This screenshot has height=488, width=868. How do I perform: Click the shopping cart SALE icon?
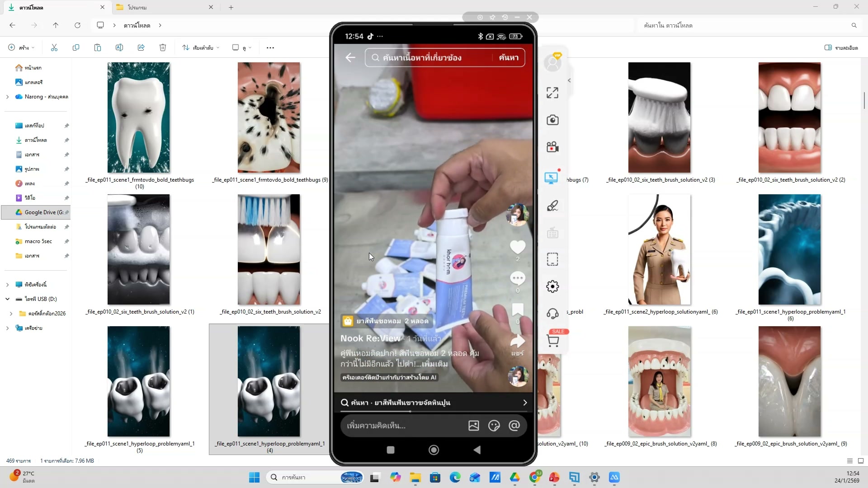click(x=552, y=340)
